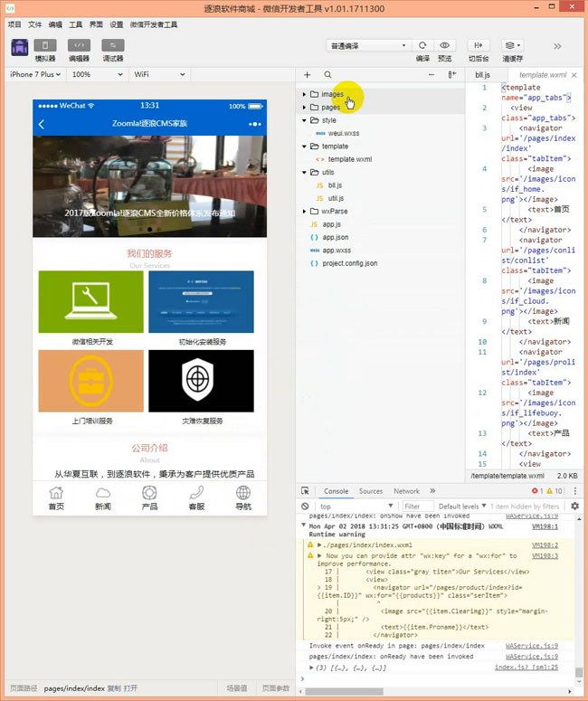Click the 切后台 background switch icon
This screenshot has height=701, width=588.
[479, 45]
